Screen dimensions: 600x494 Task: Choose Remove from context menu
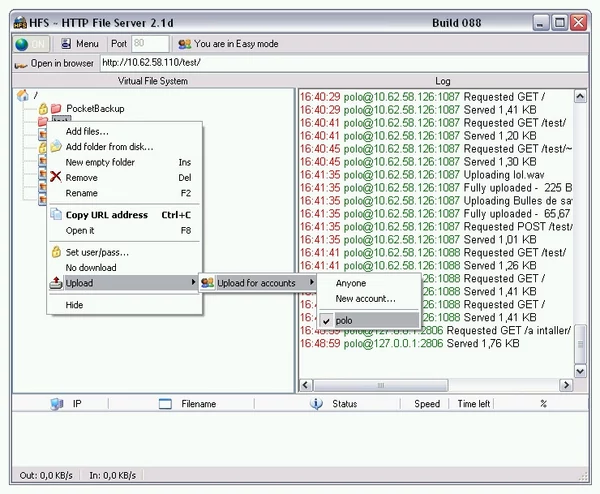(125, 178)
